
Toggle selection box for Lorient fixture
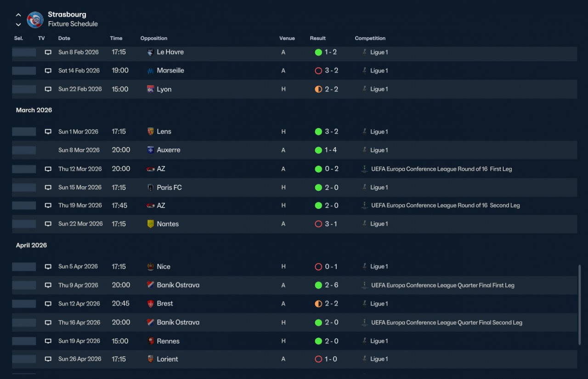tap(24, 359)
